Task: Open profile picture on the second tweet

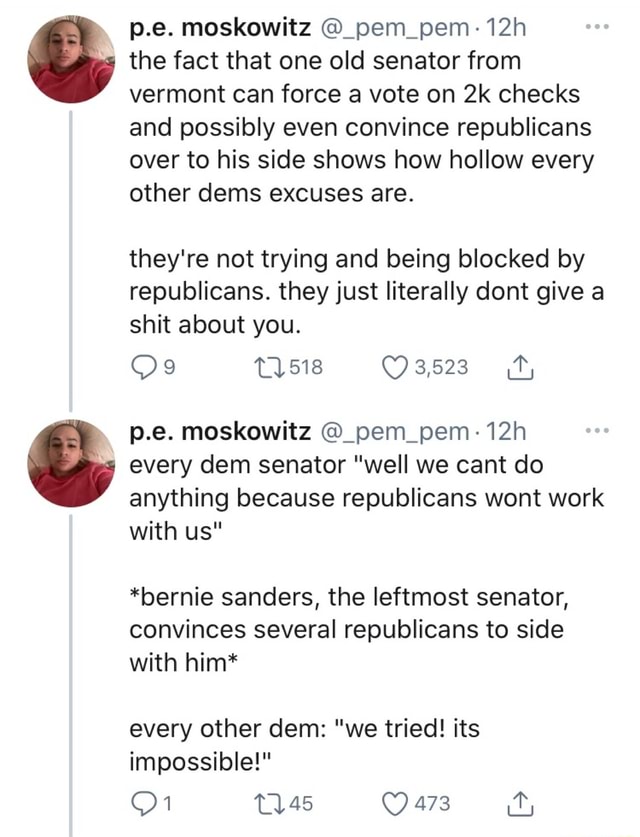Action: click(x=71, y=463)
